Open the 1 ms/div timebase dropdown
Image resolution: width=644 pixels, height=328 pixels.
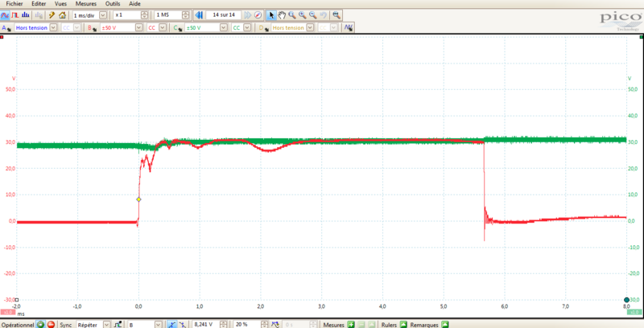[x=103, y=15]
